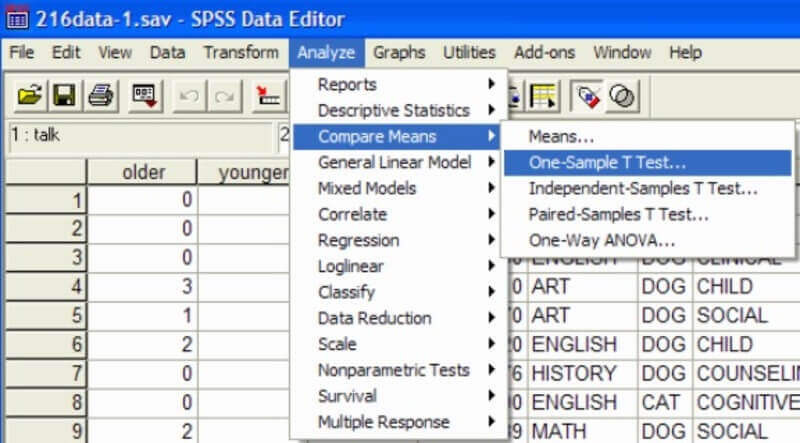The height and width of the screenshot is (443, 800).
Task: Choose Paired-Samples T Test...
Action: point(647,214)
